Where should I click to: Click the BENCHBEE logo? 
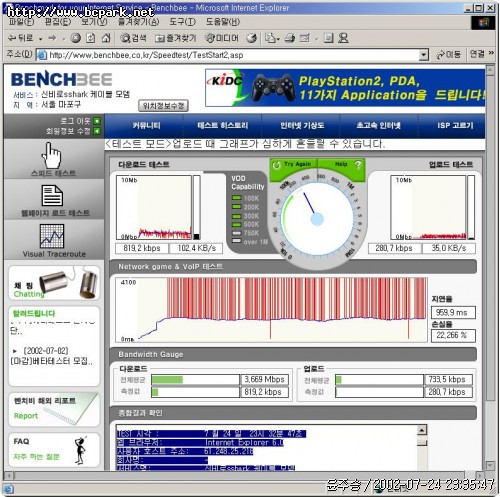tap(61, 80)
